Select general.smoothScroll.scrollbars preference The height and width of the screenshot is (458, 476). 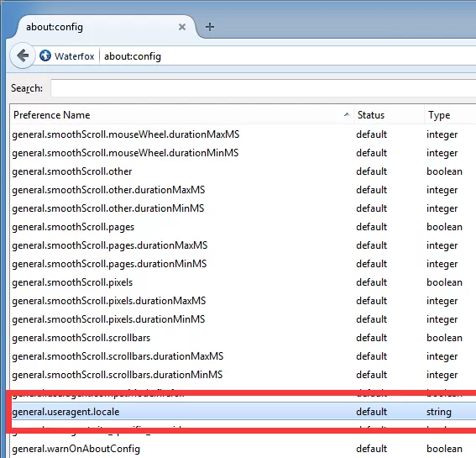tap(243, 338)
